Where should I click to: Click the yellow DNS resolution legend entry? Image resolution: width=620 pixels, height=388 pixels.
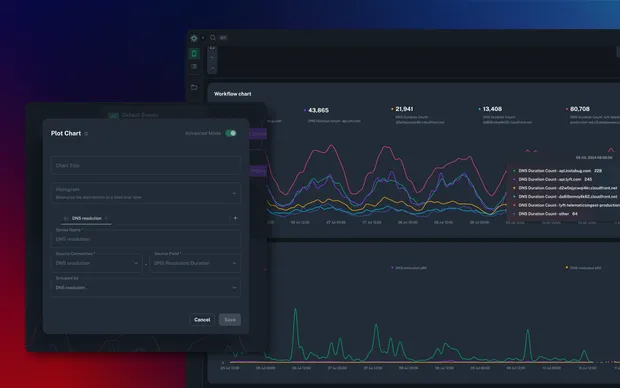(x=584, y=268)
